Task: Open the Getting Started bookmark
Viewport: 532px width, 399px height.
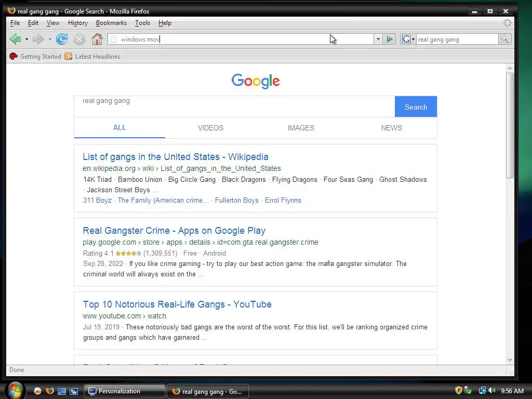Action: 35,56
